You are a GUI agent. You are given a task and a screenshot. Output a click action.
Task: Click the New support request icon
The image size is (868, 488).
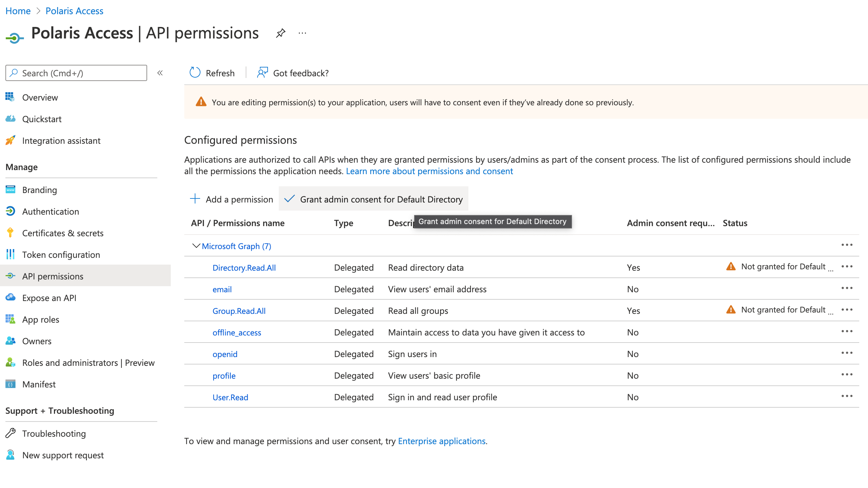(10, 455)
